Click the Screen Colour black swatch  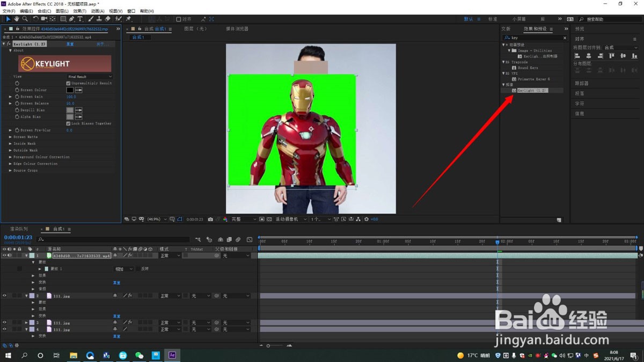(x=70, y=90)
